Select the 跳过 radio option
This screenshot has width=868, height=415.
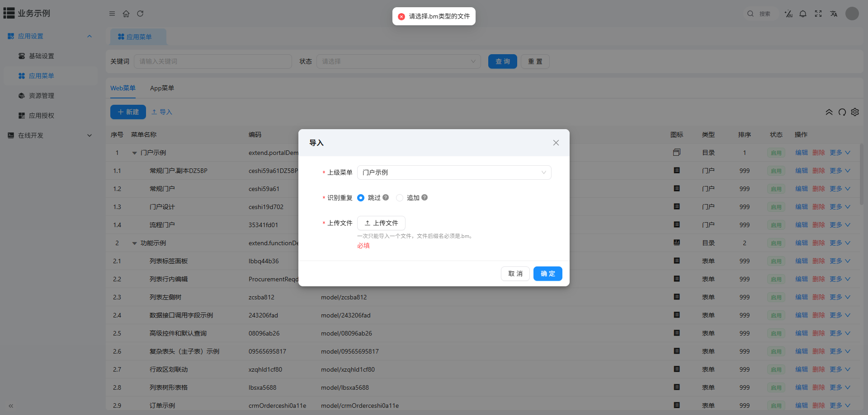click(x=361, y=198)
